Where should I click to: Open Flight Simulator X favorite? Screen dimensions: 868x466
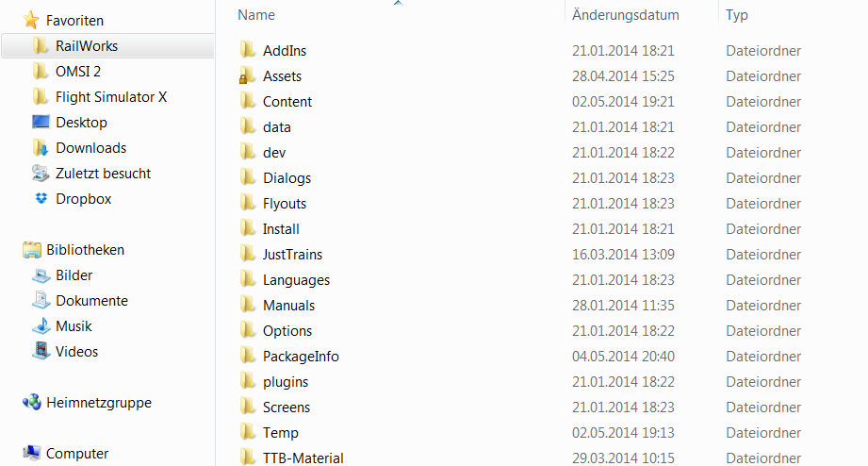[110, 97]
